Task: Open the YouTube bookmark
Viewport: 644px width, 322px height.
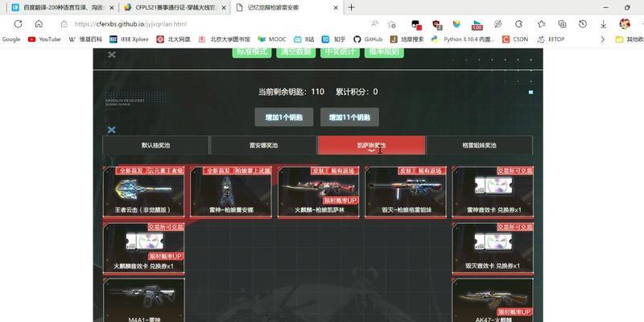Action: 44,39
